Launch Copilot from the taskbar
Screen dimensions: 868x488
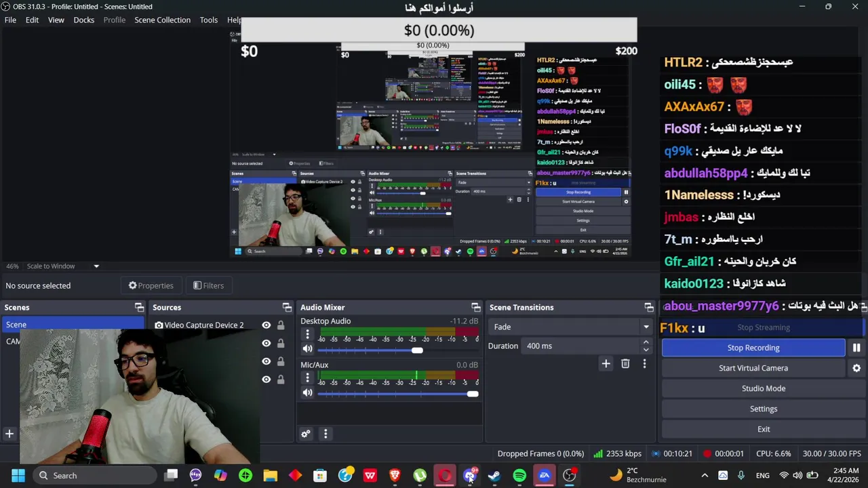(x=220, y=475)
